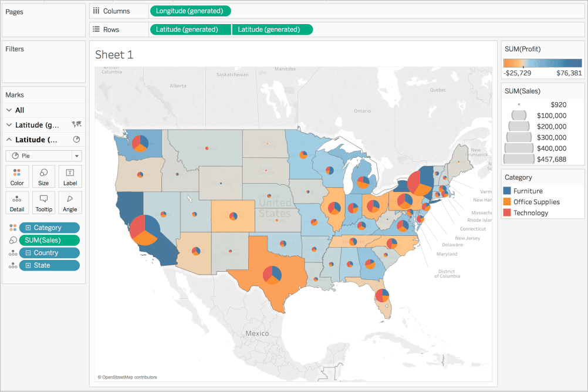Image resolution: width=588 pixels, height=392 pixels.
Task: Expand the All marks section
Action: [x=9, y=110]
